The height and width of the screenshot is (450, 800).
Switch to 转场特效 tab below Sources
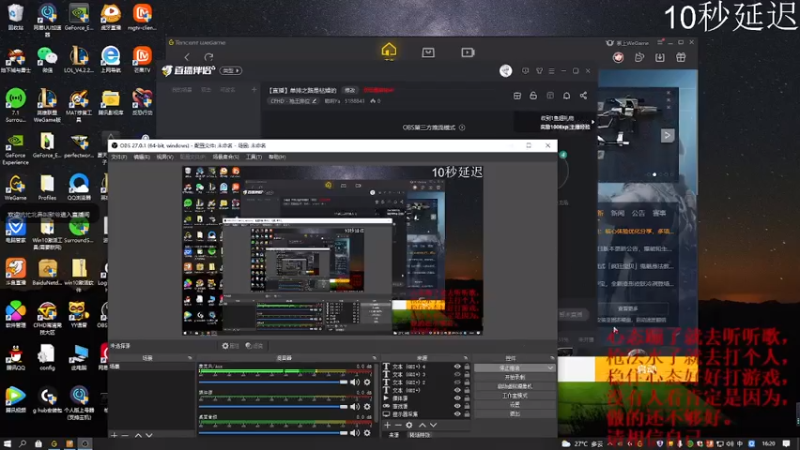click(x=419, y=435)
